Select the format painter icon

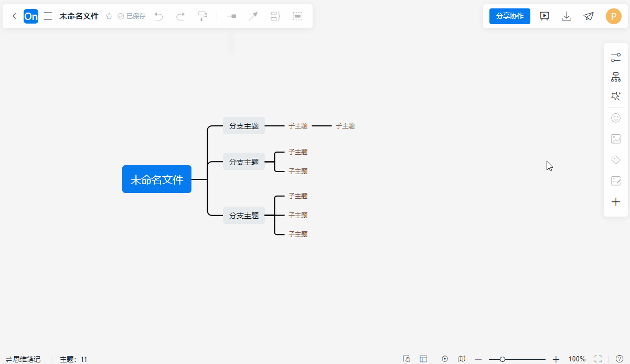point(202,16)
